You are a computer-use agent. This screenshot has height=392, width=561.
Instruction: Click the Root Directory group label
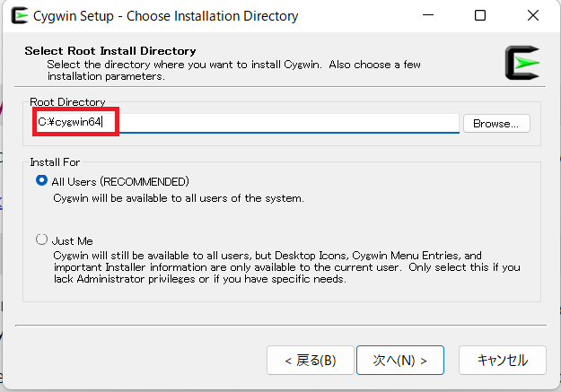67,102
